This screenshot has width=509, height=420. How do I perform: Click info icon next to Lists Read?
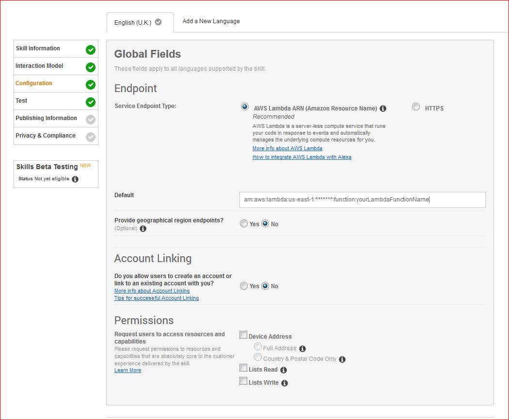click(284, 370)
